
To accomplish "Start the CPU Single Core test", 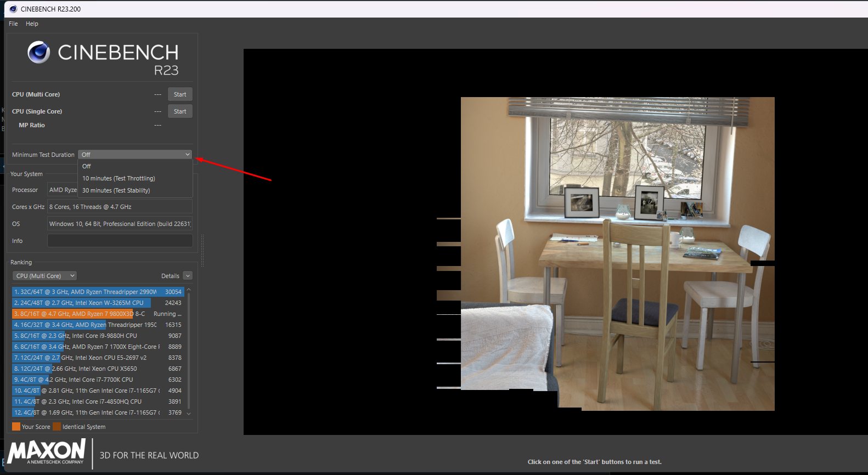I will click(180, 111).
